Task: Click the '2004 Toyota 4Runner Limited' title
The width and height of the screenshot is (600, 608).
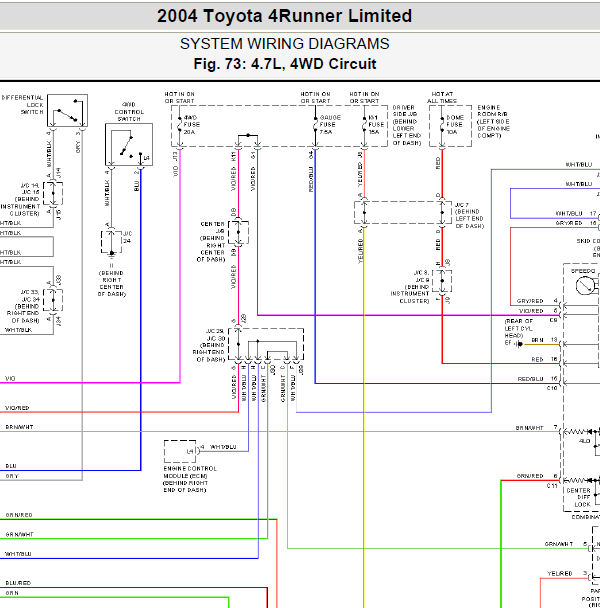Action: pyautogui.click(x=284, y=16)
